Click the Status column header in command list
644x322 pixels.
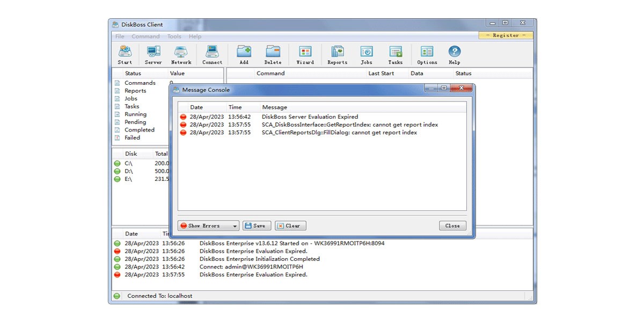pos(463,74)
